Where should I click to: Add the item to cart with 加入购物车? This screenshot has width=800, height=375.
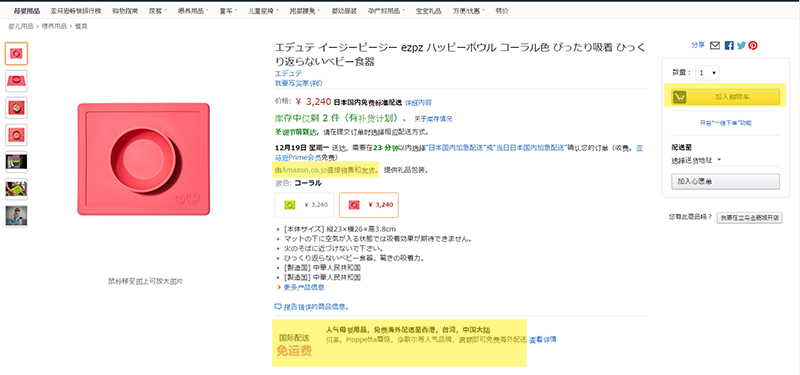(x=726, y=97)
